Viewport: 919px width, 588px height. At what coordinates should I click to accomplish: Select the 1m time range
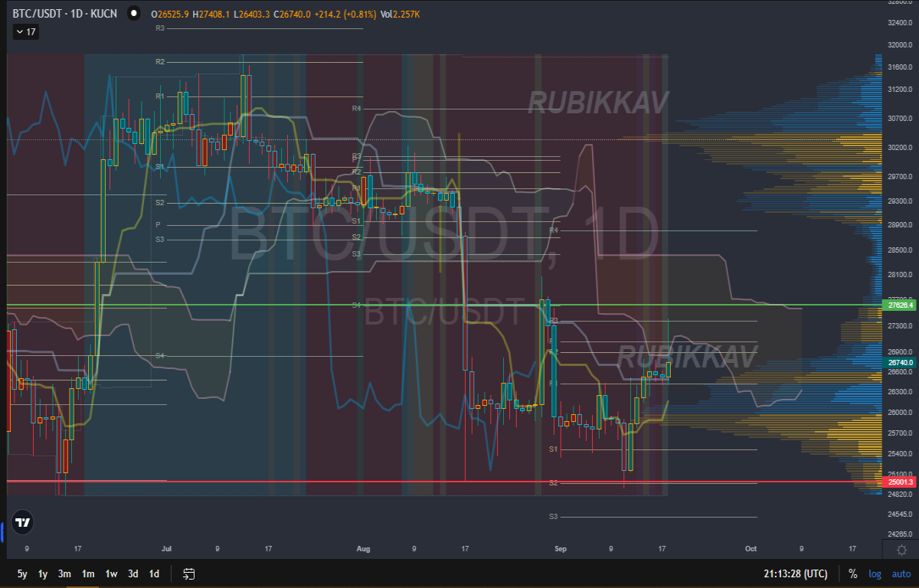[x=88, y=573]
